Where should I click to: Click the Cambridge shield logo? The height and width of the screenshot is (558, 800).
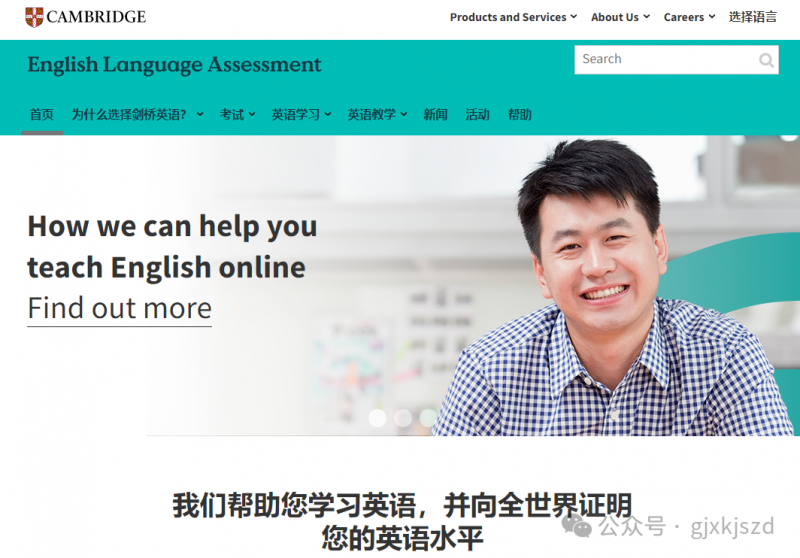34,17
